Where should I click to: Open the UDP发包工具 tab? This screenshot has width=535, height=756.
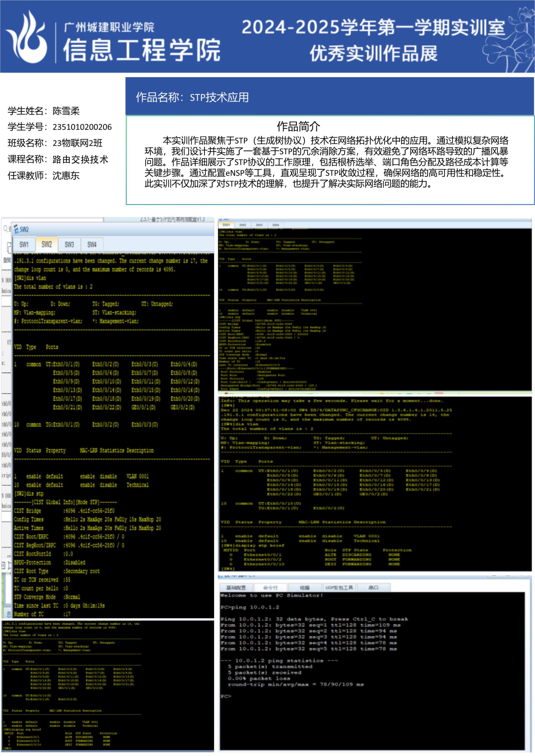coord(339,588)
